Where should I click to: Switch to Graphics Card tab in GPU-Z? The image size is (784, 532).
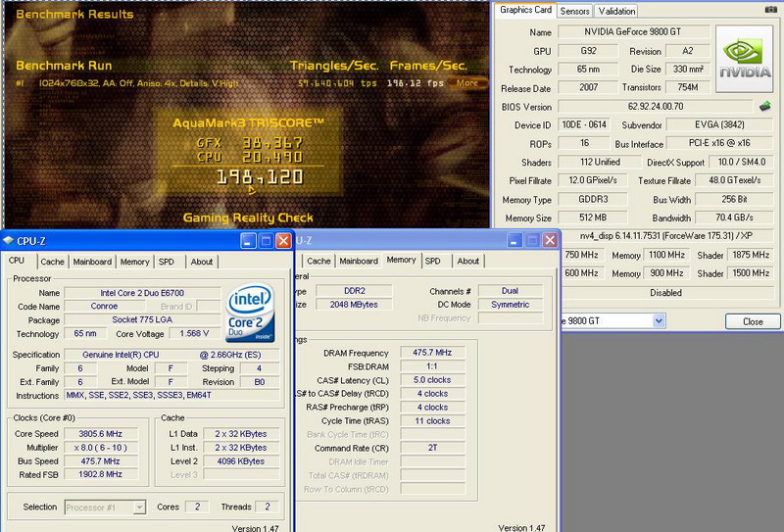[x=525, y=10]
